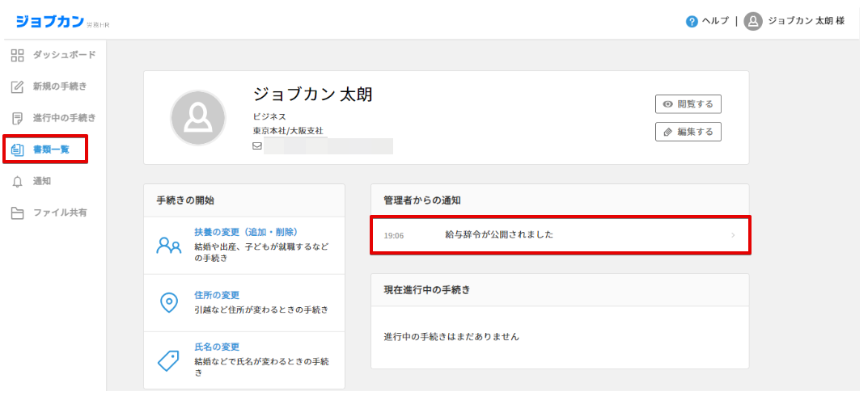Open the 住所の変更 procedure link
Image resolution: width=868 pixels, height=400 pixels.
pyautogui.click(x=217, y=295)
